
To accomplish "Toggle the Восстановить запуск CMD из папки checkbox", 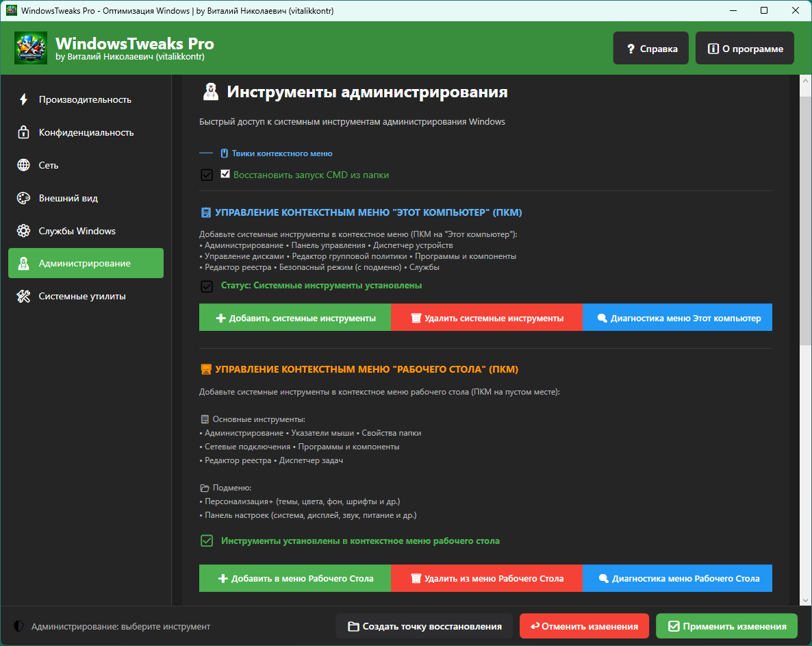I will [x=225, y=175].
